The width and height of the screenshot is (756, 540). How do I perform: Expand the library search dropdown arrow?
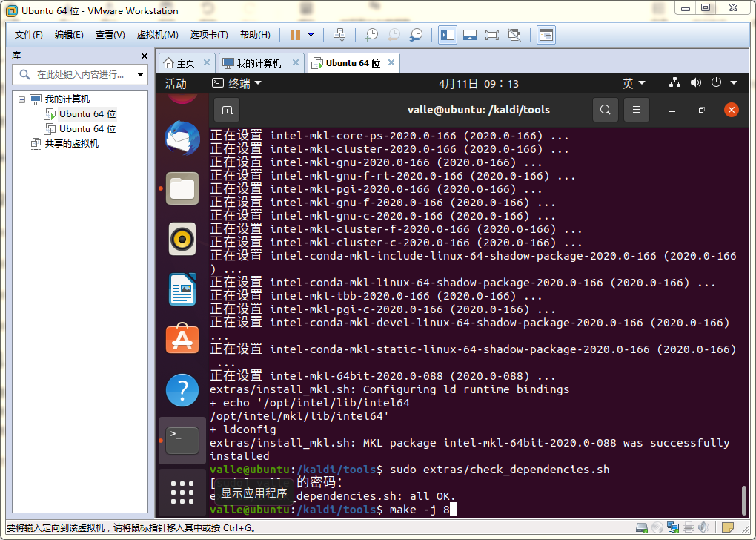click(x=140, y=75)
